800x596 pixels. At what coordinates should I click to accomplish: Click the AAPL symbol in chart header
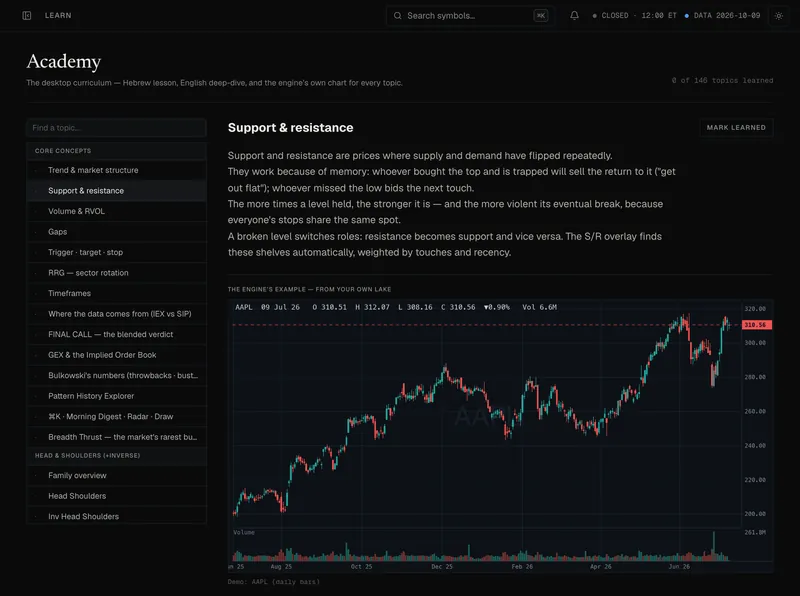(x=243, y=307)
